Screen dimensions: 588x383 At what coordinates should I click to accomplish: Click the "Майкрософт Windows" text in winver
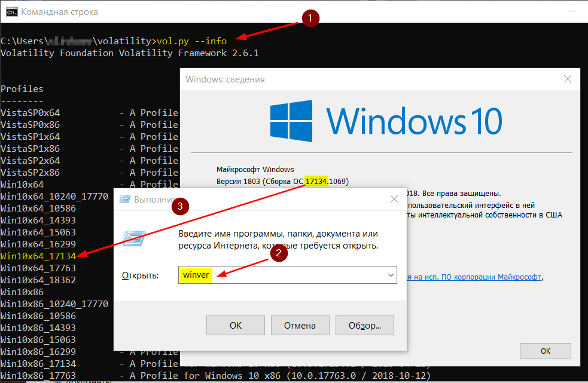click(x=255, y=169)
